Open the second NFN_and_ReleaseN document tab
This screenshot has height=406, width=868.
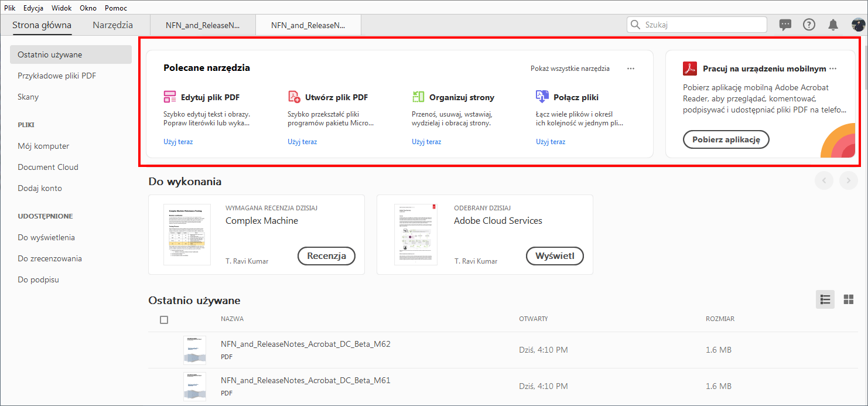(x=308, y=25)
